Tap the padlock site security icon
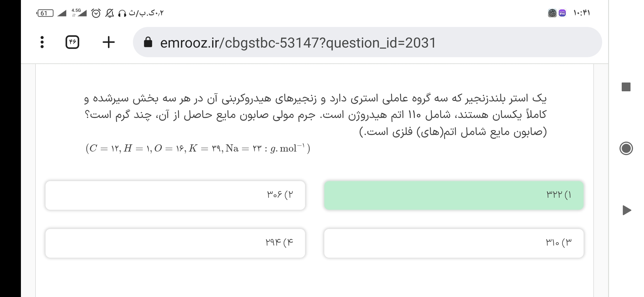644x297 pixels. tap(148, 43)
